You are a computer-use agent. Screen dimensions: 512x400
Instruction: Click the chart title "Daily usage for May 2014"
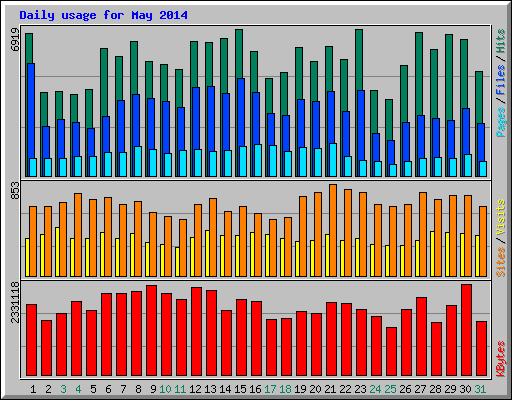103,15
